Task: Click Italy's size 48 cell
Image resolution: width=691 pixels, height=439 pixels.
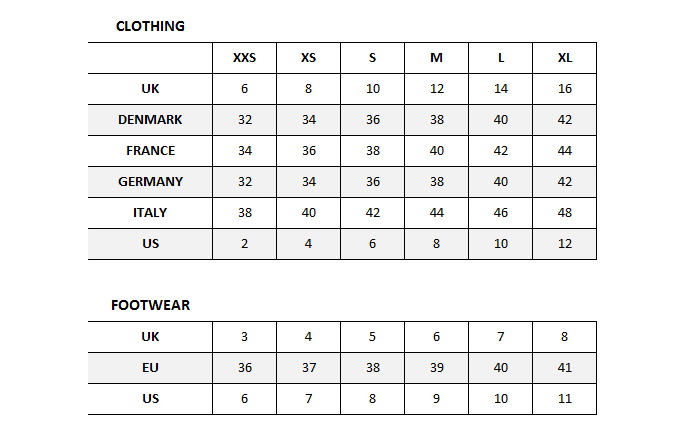Action: tap(565, 213)
